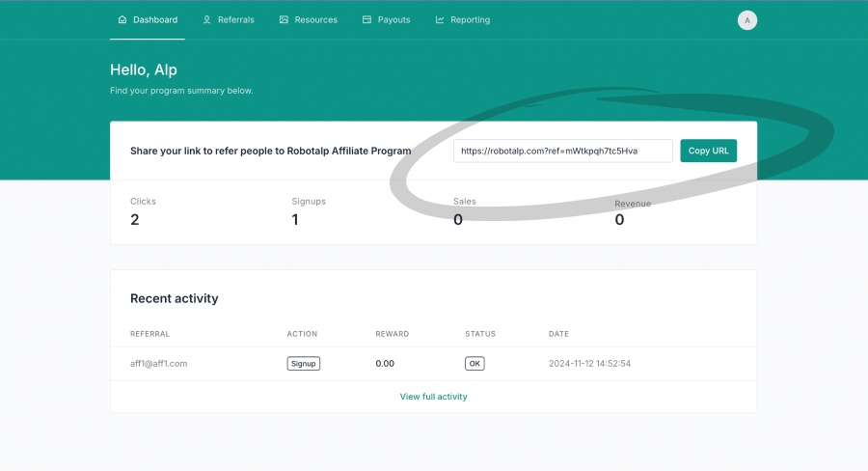Image resolution: width=868 pixels, height=471 pixels.
Task: Open the Payouts tab label
Action: click(393, 19)
